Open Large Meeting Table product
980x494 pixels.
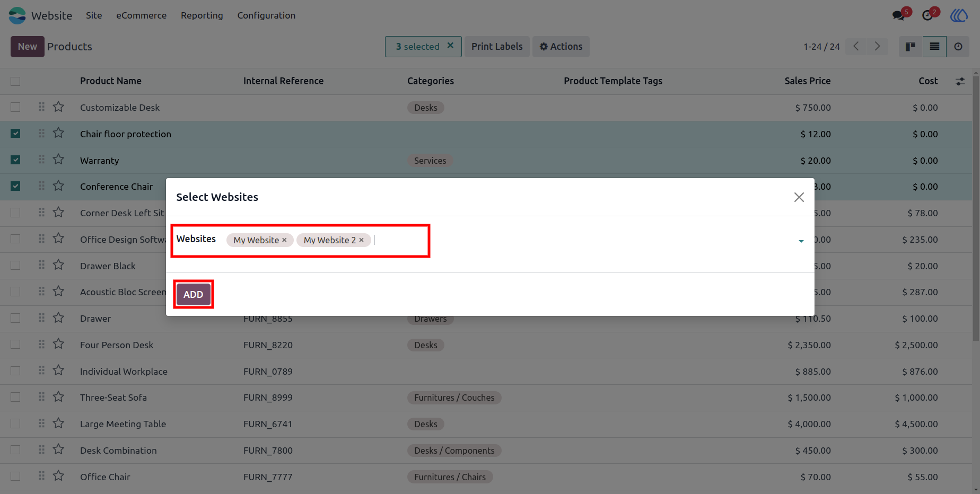(x=123, y=424)
